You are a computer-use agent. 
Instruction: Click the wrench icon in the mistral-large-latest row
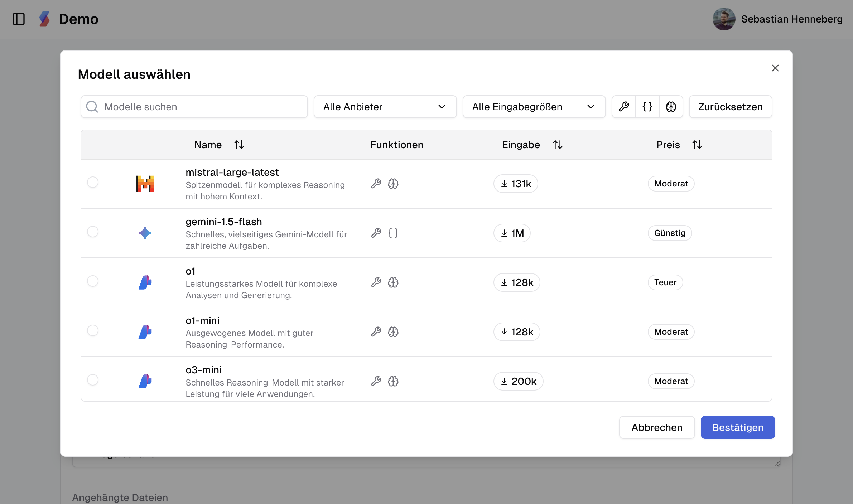click(376, 183)
